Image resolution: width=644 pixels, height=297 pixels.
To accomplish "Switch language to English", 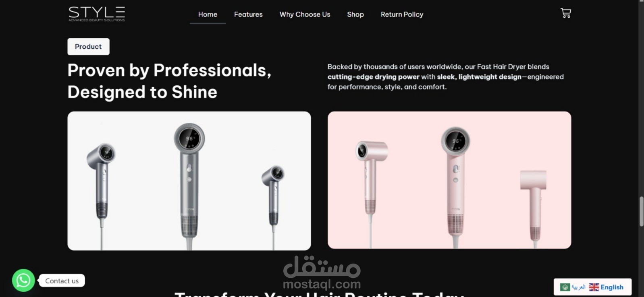I will pyautogui.click(x=612, y=287).
